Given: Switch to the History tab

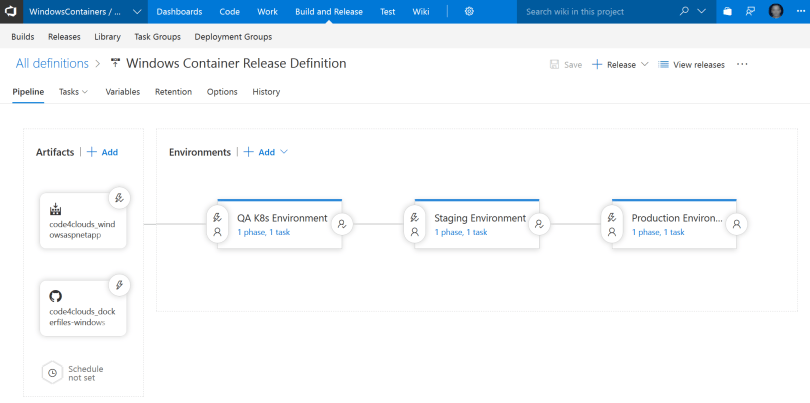Looking at the screenshot, I should pyautogui.click(x=266, y=92).
